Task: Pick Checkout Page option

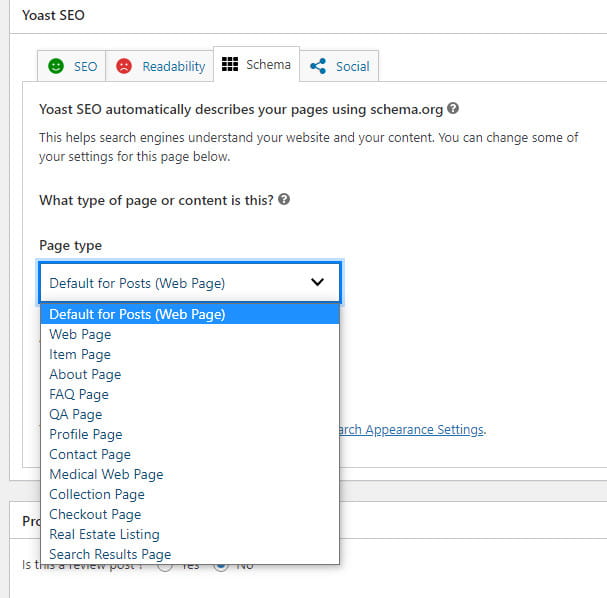Action: click(x=190, y=514)
